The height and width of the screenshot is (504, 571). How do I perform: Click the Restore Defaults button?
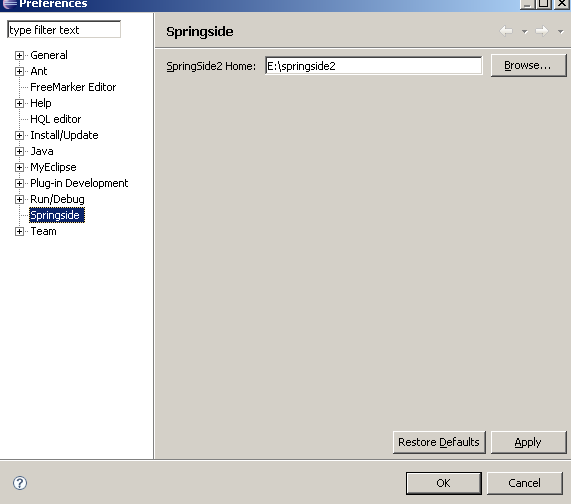(439, 442)
